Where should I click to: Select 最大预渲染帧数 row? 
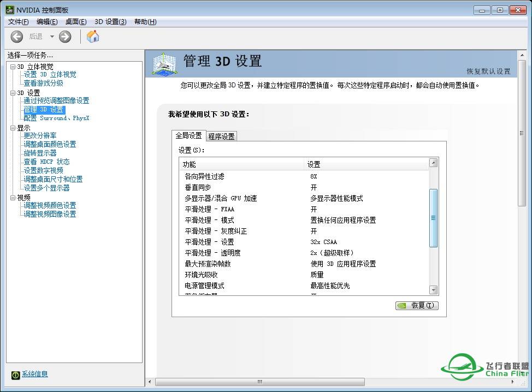click(x=304, y=264)
